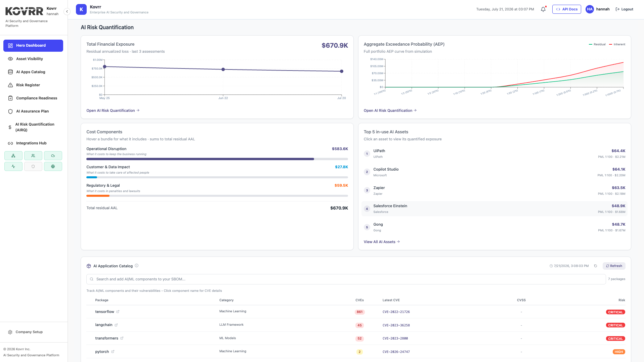644x362 pixels.
Task: Open Compliance Readiness
Action: pyautogui.click(x=33, y=98)
